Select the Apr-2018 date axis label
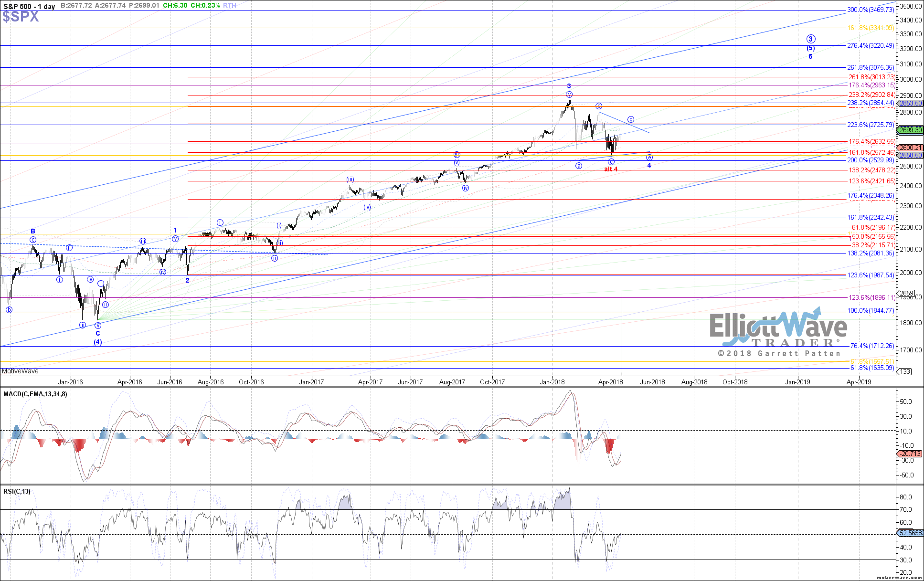 point(610,382)
